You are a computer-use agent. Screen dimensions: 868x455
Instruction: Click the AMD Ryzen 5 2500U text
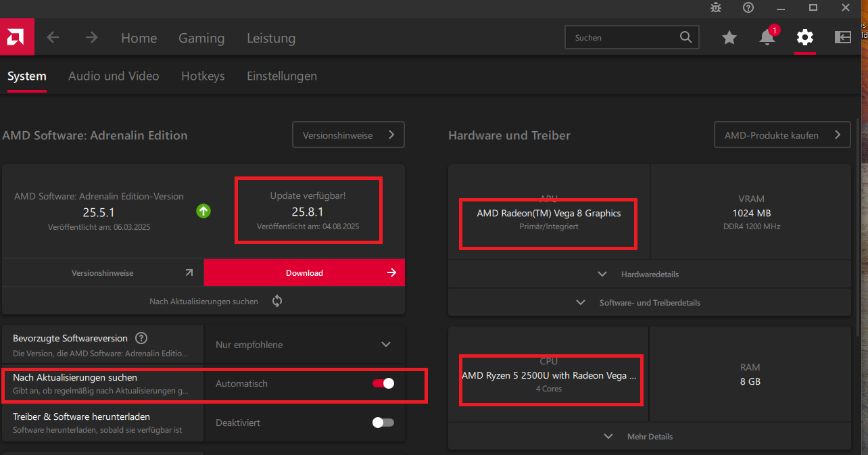pyautogui.click(x=549, y=375)
